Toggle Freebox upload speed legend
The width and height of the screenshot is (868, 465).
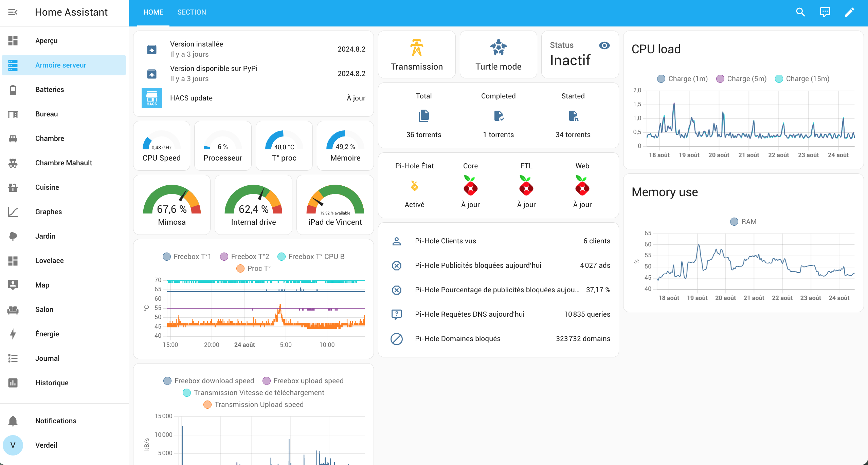[x=303, y=381]
